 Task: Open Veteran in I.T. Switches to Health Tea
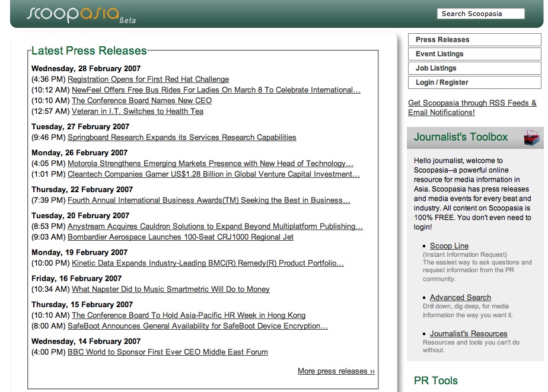(138, 111)
